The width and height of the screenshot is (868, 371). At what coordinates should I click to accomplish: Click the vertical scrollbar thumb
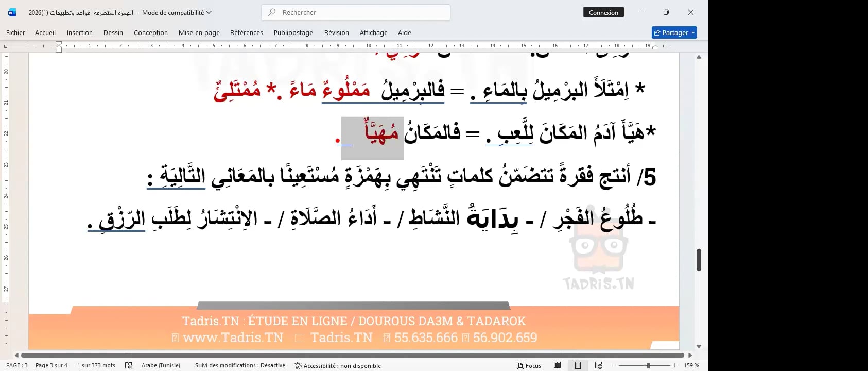(699, 260)
